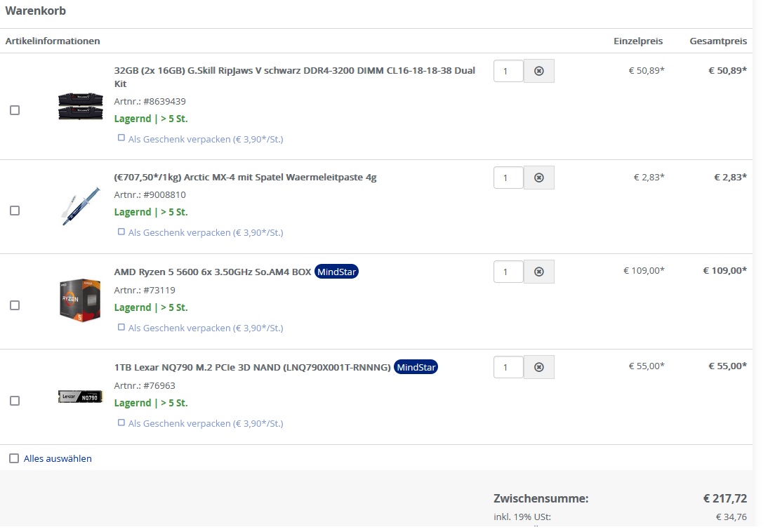Remove G.Skill RipJaws RAM from cart
The width and height of the screenshot is (775, 532).
coord(538,71)
